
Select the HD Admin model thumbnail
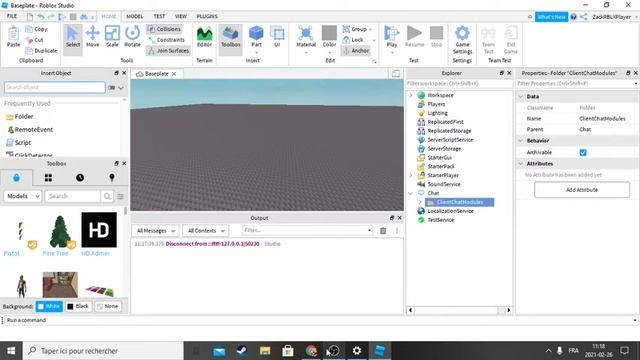tap(99, 230)
